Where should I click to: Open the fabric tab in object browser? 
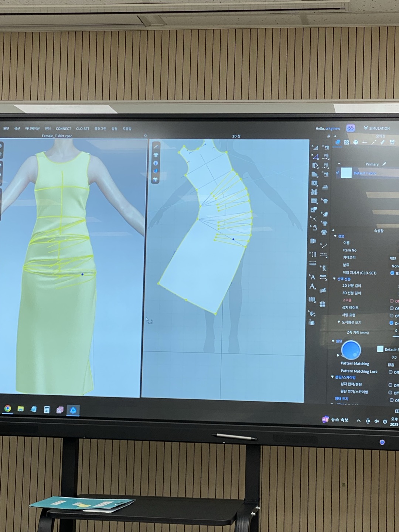[337, 142]
